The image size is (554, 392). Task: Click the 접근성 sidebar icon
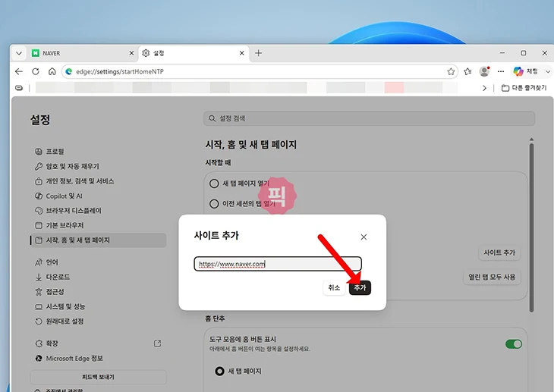tap(39, 292)
